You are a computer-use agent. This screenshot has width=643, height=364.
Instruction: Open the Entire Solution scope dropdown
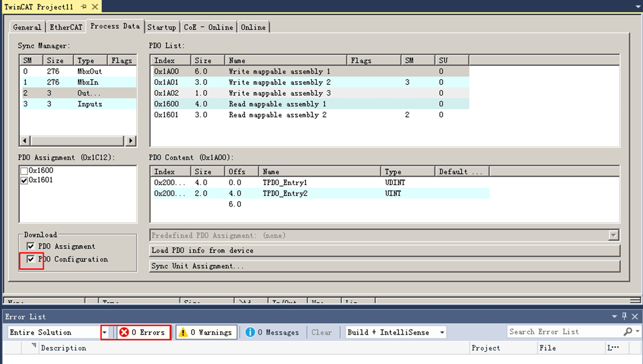click(x=105, y=332)
